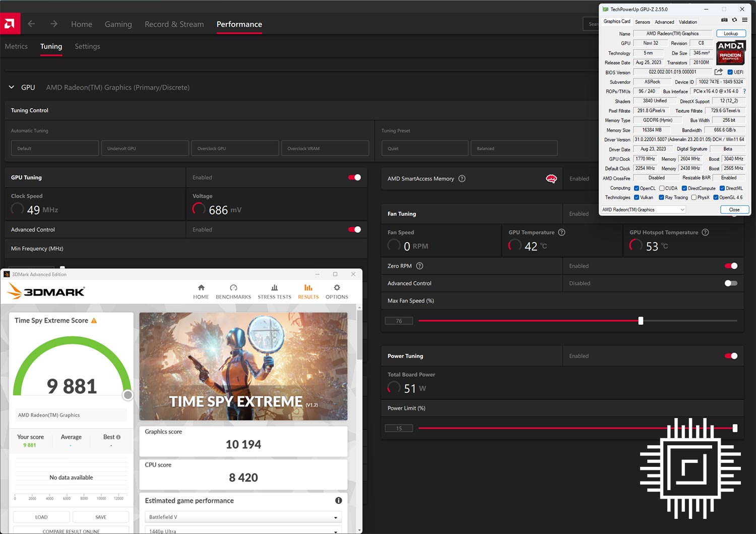
Task: Toggle the Power Tuning switch
Action: pos(731,356)
